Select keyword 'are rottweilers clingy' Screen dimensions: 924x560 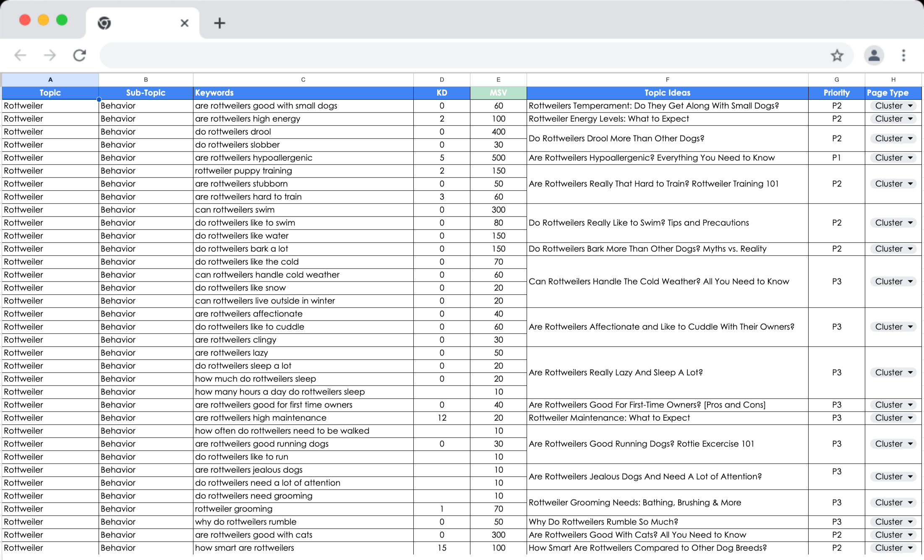coord(303,340)
